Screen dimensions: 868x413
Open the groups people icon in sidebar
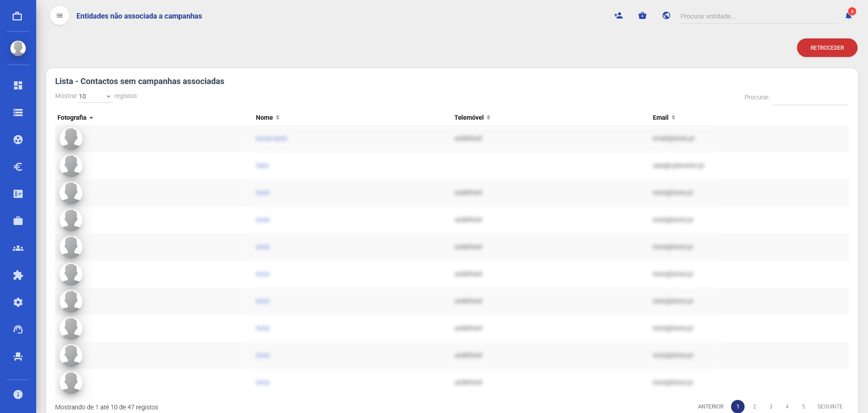[18, 248]
